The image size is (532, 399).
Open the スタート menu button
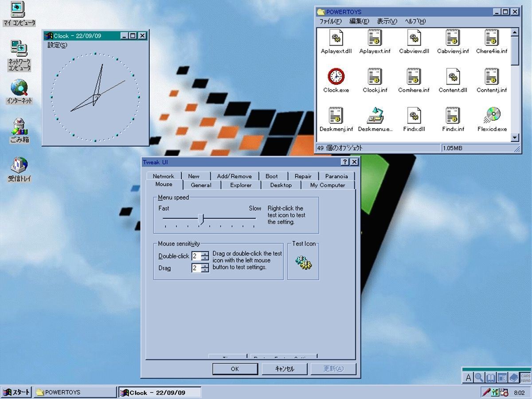tap(16, 392)
